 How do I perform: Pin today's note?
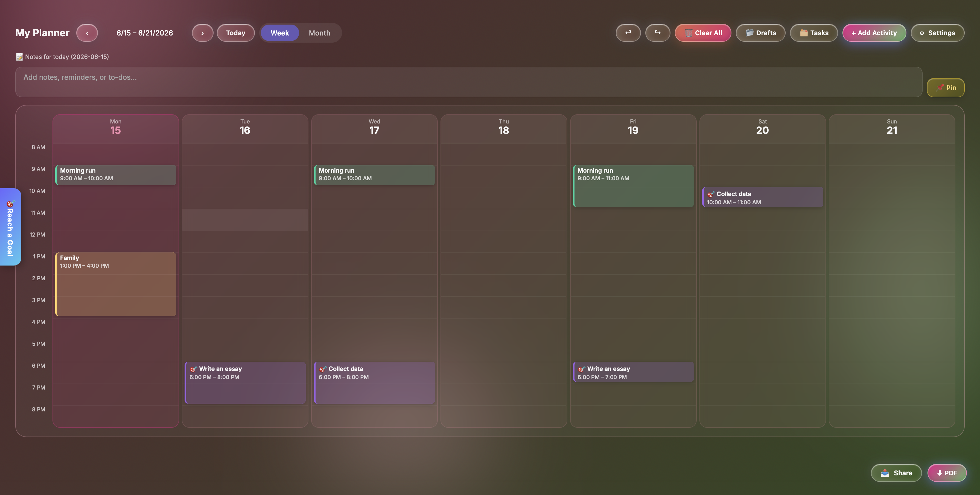click(x=945, y=88)
